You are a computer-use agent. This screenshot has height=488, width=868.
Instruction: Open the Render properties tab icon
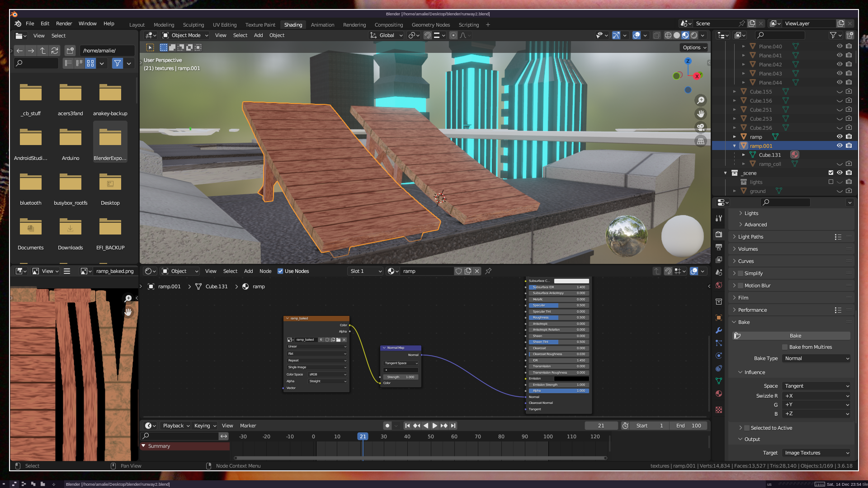pos(719,235)
